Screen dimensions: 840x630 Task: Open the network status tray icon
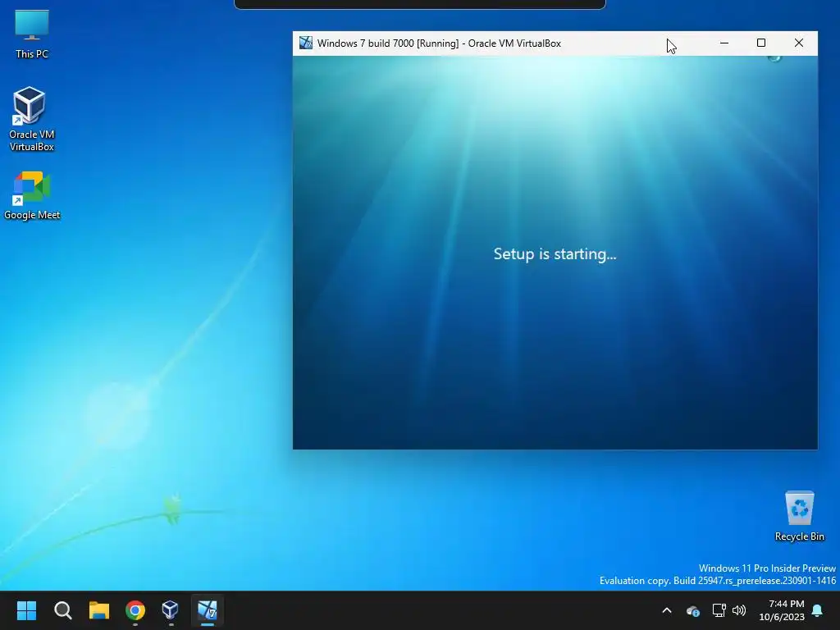(x=719, y=610)
